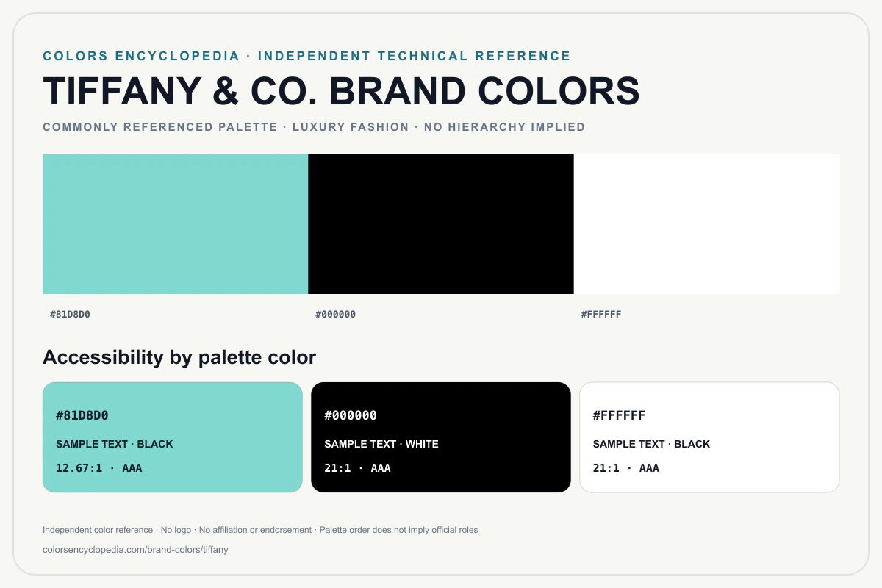Click the independent color reference disclaimer text

pos(260,530)
